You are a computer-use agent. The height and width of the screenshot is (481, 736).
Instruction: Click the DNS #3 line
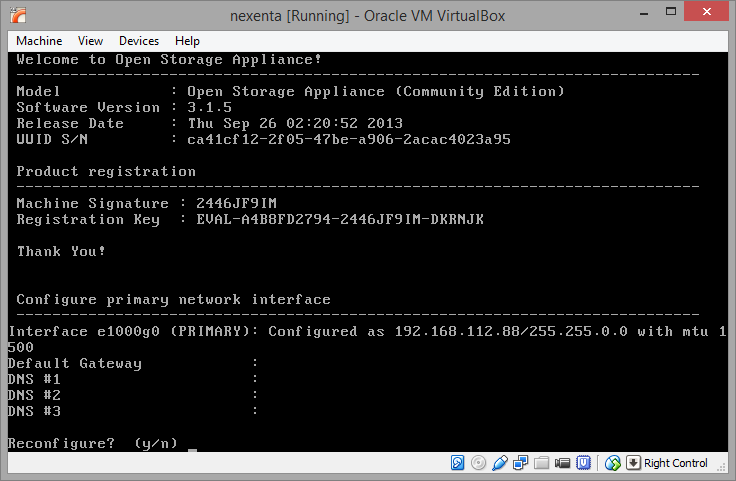[133, 411]
